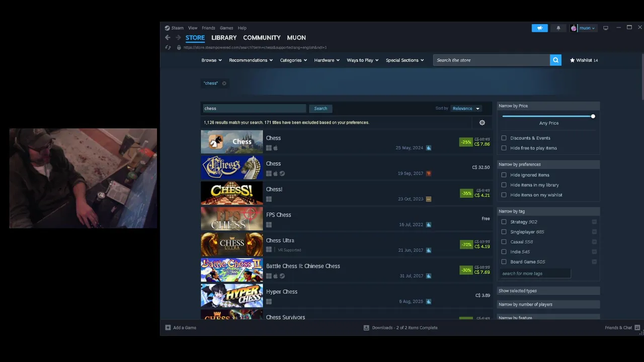The width and height of the screenshot is (644, 362).
Task: Exclude the Casual tag with minus icon
Action: (594, 242)
